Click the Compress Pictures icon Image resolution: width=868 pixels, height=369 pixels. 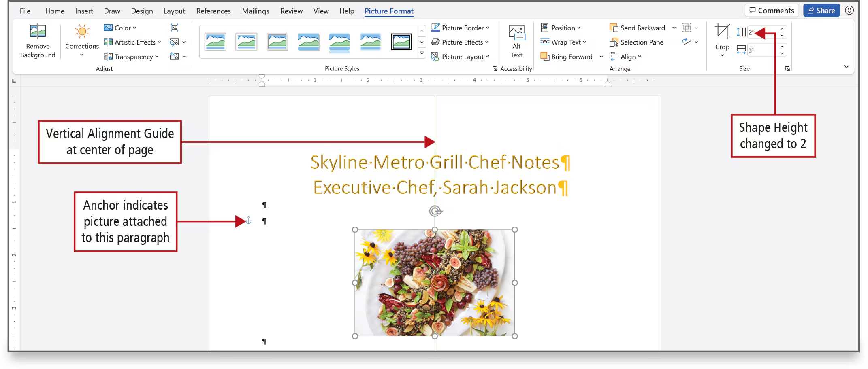[174, 28]
